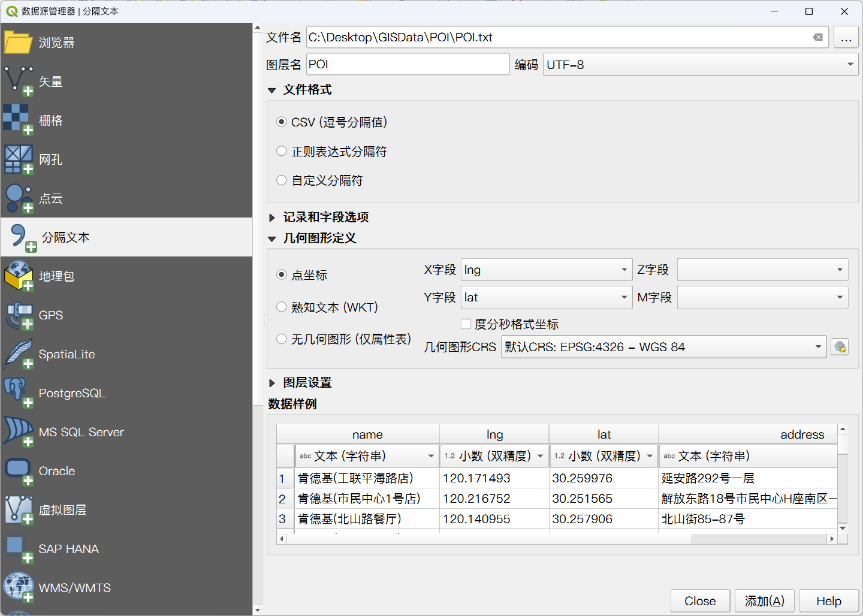The image size is (863, 616).
Task: Select the Oracle database icon
Action: [x=19, y=471]
